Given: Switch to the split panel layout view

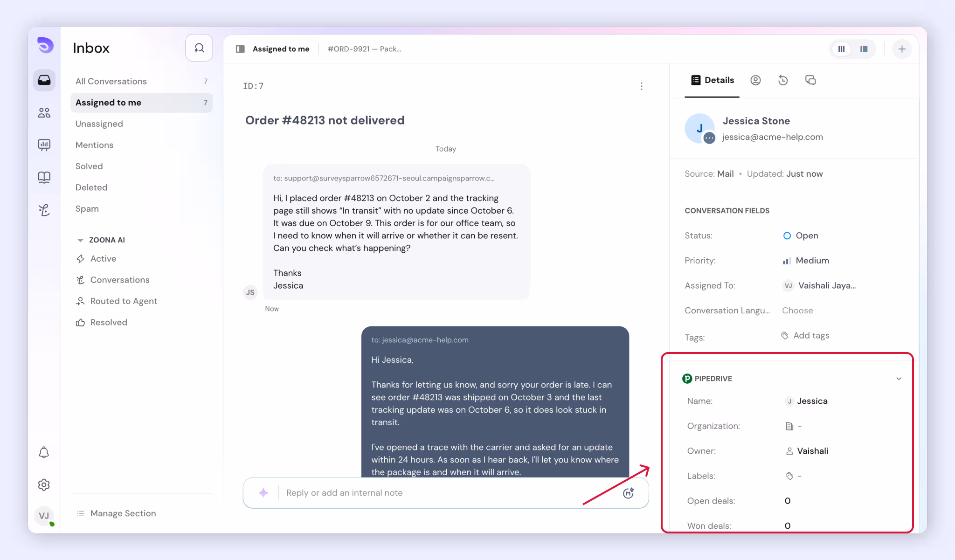Looking at the screenshot, I should pos(864,49).
